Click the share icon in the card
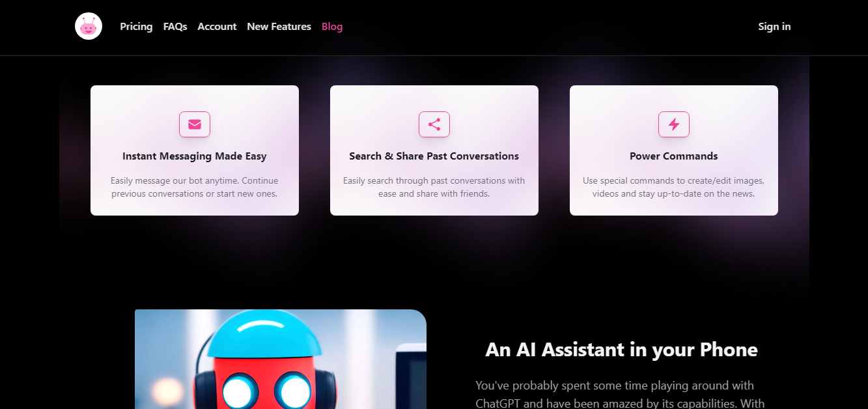This screenshot has height=409, width=868. [434, 124]
